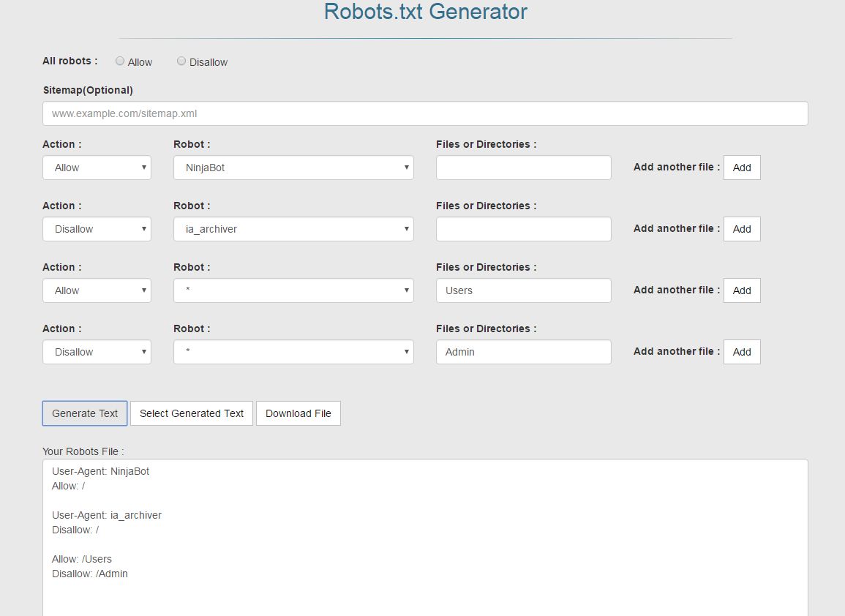The image size is (845, 616).
Task: Select the Allow radio for all robots
Action: 120,61
